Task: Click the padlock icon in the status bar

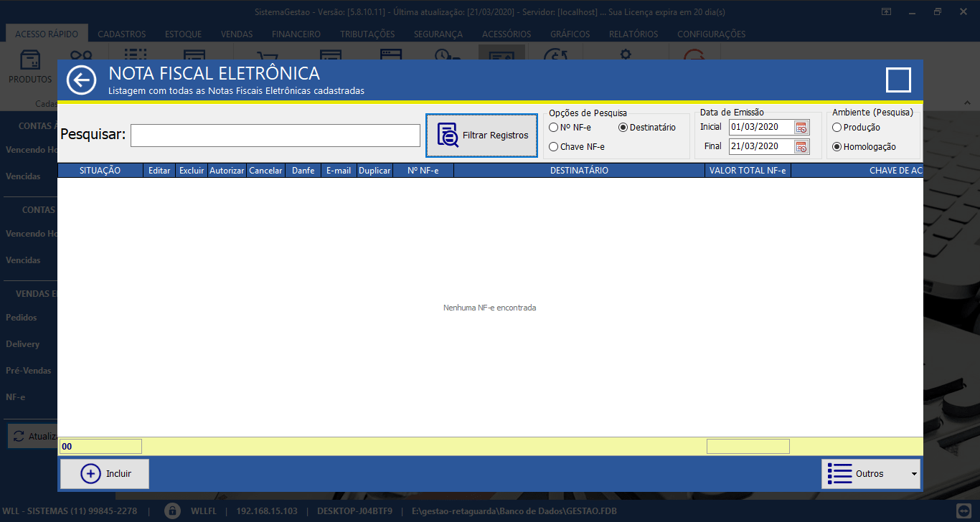Action: click(x=172, y=511)
